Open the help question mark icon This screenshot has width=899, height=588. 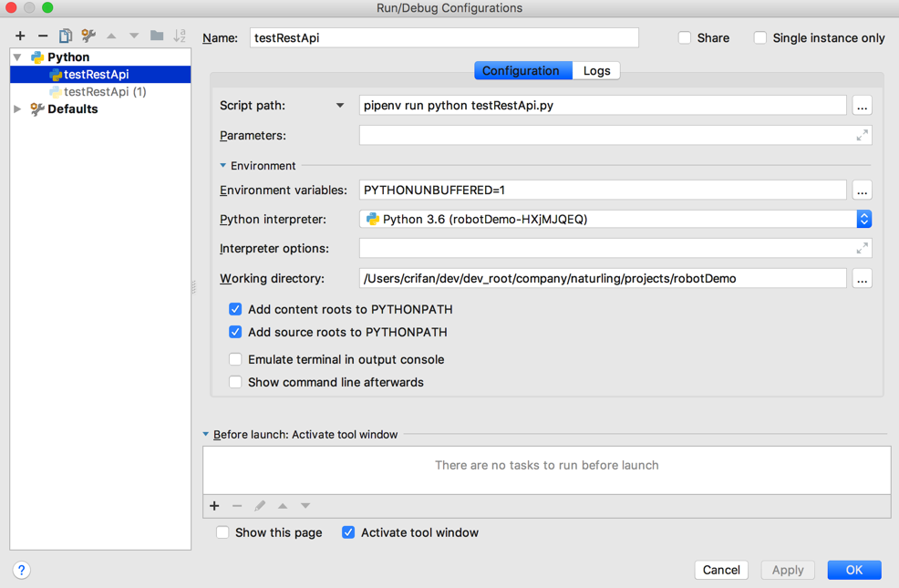point(22,570)
